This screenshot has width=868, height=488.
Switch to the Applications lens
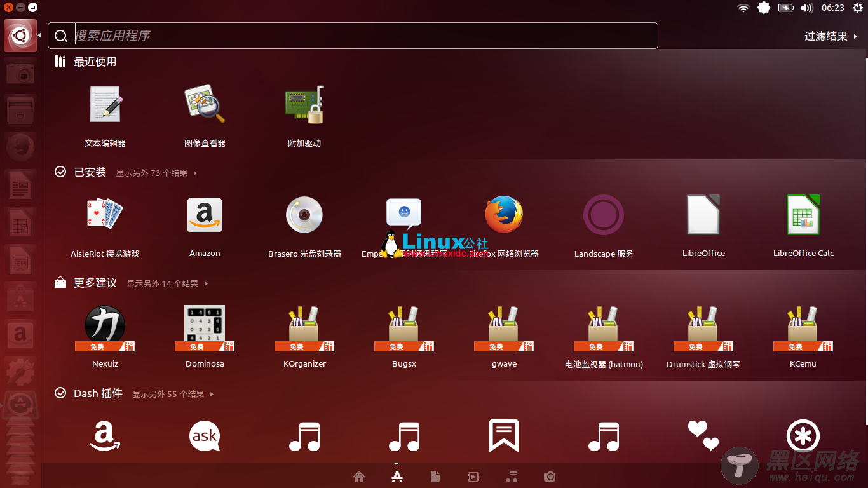tap(397, 477)
